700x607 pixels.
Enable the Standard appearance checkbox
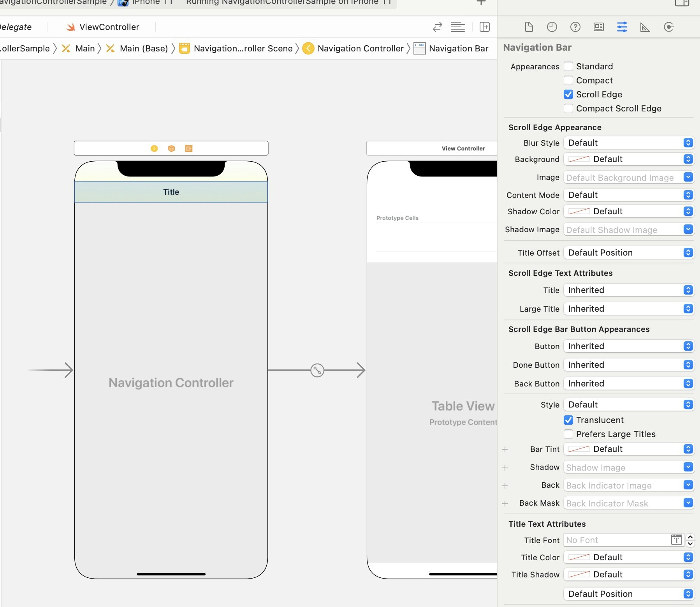coord(568,66)
